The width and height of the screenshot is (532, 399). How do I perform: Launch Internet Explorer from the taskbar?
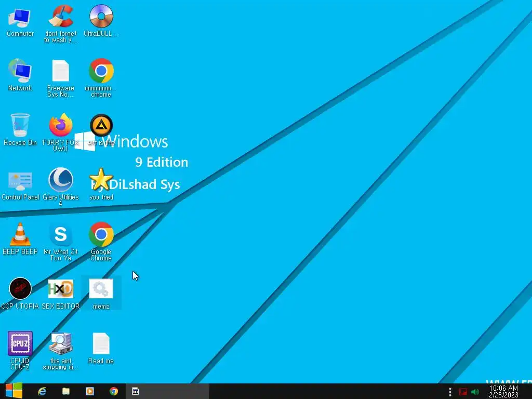click(42, 391)
